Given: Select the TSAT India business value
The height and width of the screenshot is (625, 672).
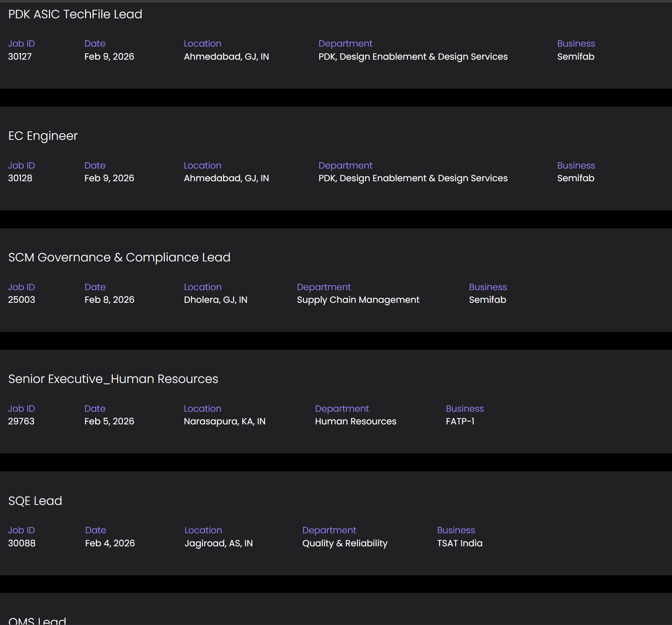Looking at the screenshot, I should [460, 543].
